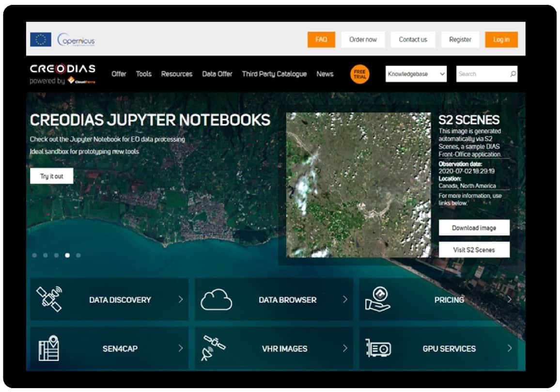This screenshot has width=560, height=392.
Task: Click the VHR IMAGES tile label
Action: (x=285, y=349)
